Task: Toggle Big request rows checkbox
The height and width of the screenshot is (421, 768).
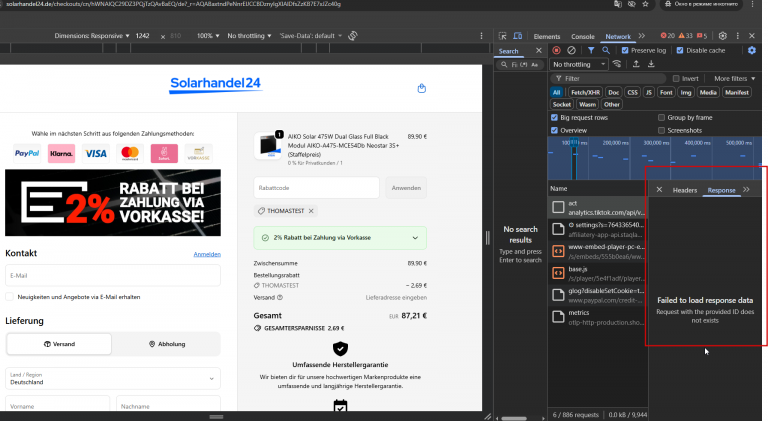Action: pos(554,117)
